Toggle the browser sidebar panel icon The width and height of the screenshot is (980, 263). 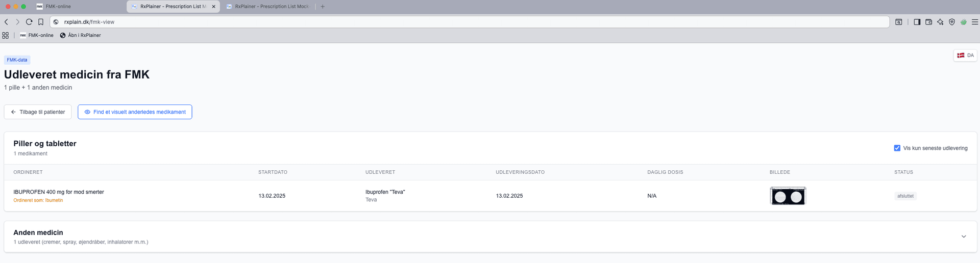click(917, 22)
